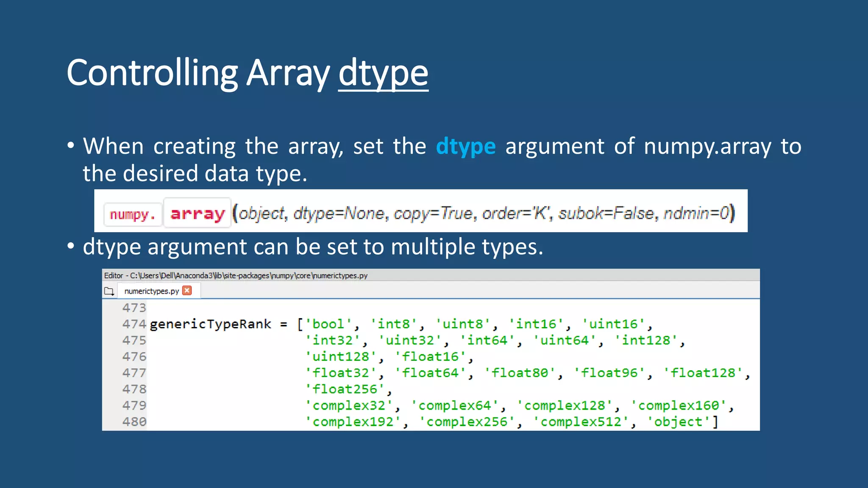Click the 'bool' string in code
Screen dimensions: 868x488
coord(328,324)
